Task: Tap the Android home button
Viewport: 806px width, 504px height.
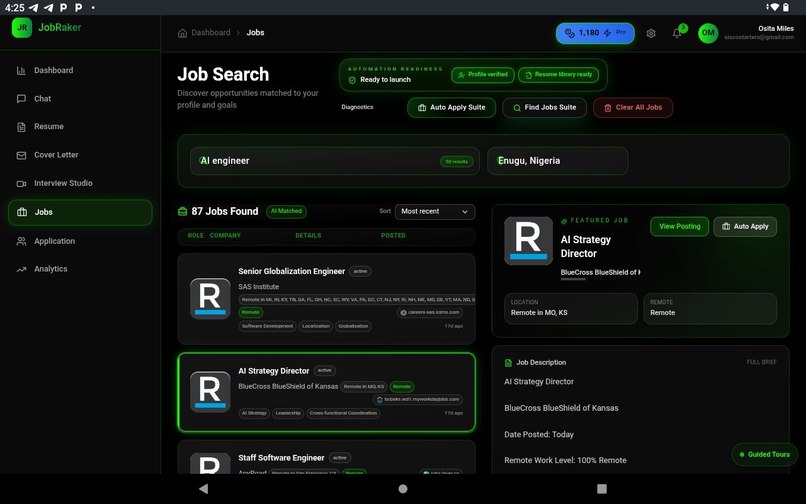Action: [x=403, y=489]
